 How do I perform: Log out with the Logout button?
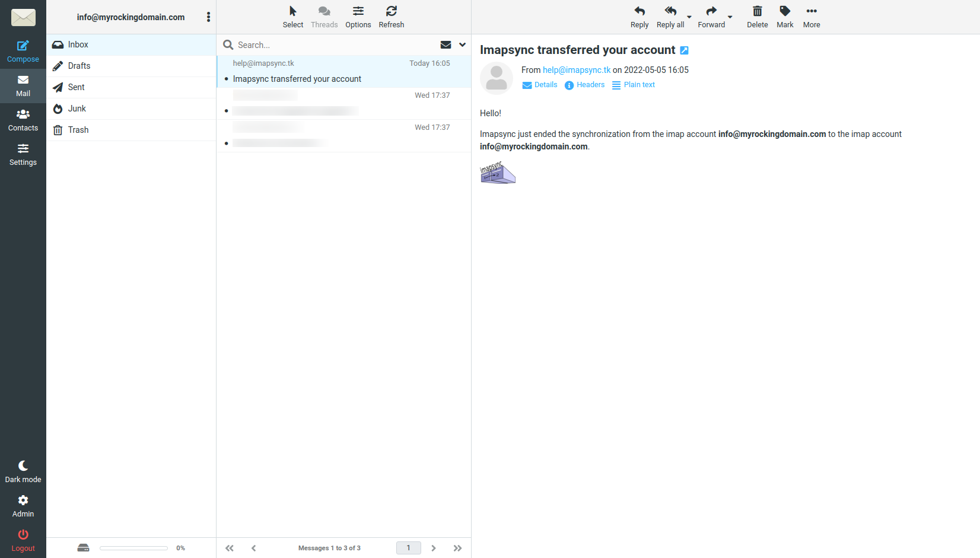coord(23,541)
